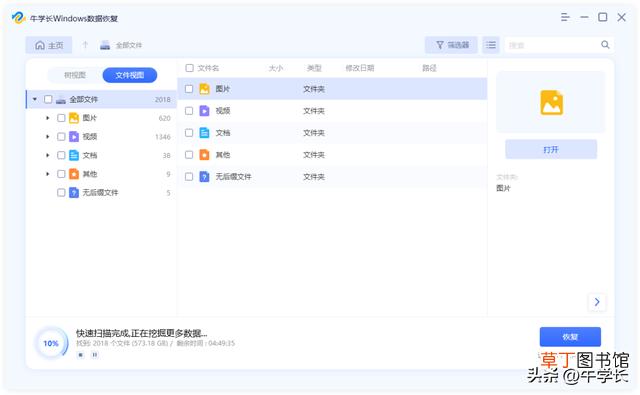This screenshot has height=395, width=640.
Task: Expand the 其他 tree node
Action: click(x=47, y=174)
